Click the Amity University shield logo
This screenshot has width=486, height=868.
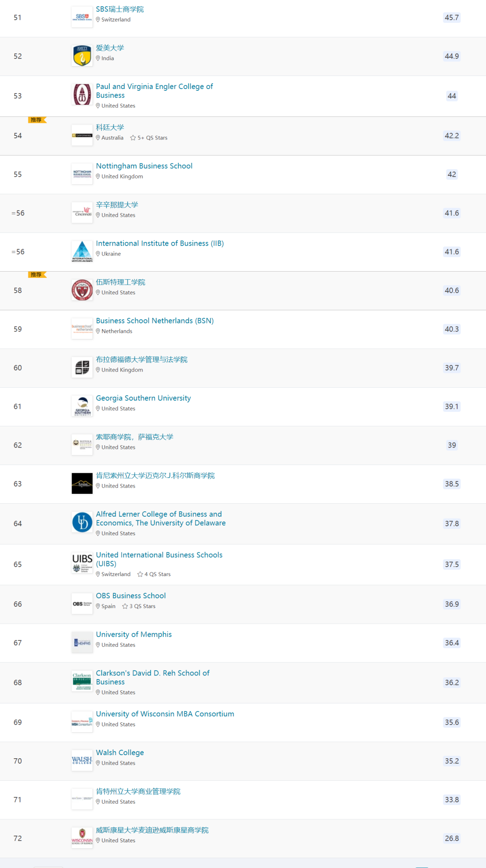coord(82,56)
